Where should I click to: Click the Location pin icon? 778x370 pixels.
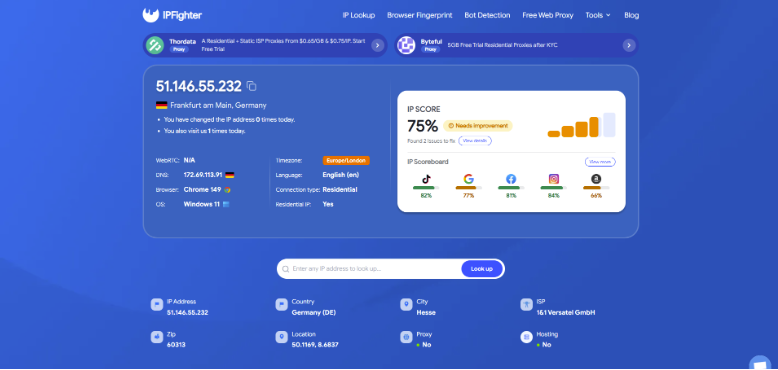281,337
